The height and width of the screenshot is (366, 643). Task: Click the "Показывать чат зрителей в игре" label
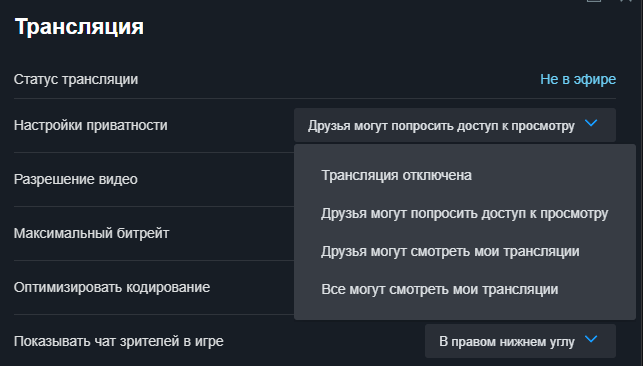[x=119, y=341]
